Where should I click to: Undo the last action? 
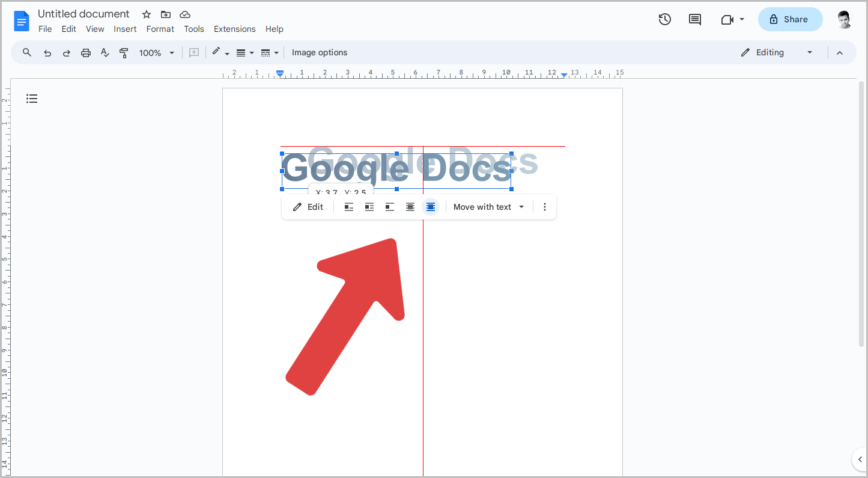click(47, 53)
